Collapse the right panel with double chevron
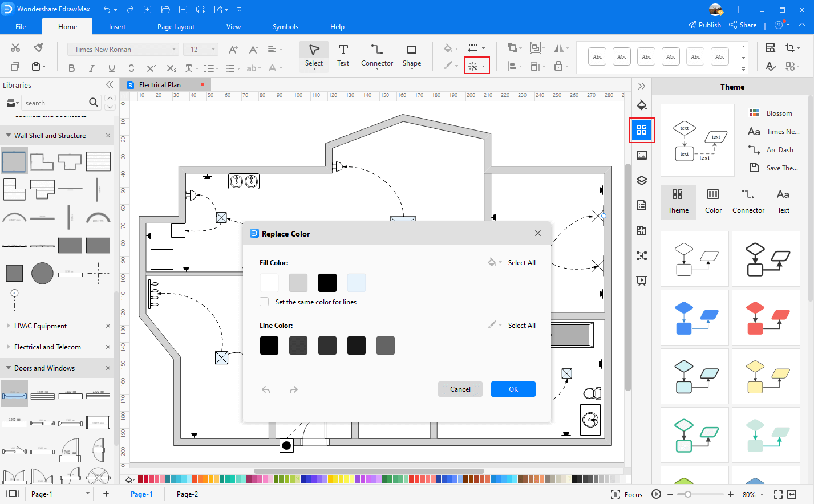This screenshot has width=814, height=504. point(642,86)
